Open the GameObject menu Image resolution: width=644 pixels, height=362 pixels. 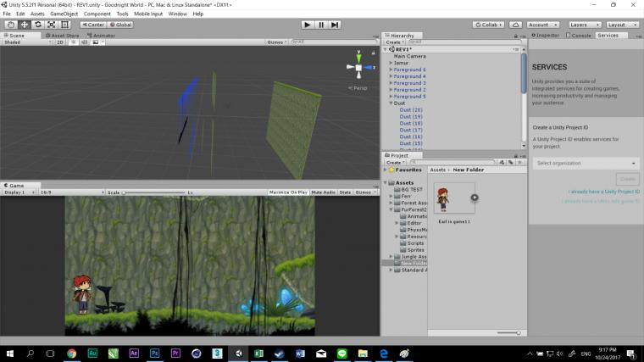click(x=64, y=14)
